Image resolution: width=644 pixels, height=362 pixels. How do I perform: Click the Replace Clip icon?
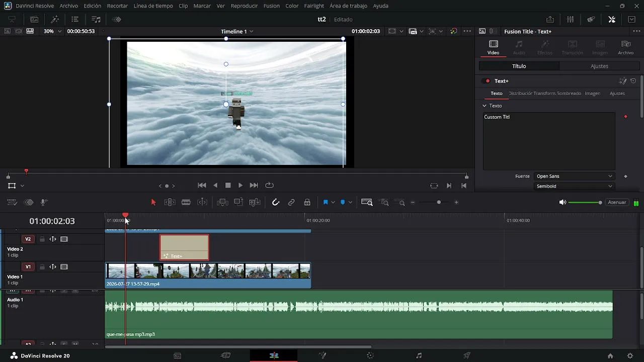click(255, 202)
